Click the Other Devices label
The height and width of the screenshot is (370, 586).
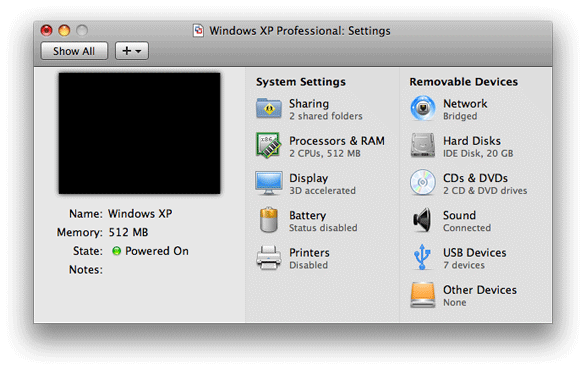(x=480, y=290)
